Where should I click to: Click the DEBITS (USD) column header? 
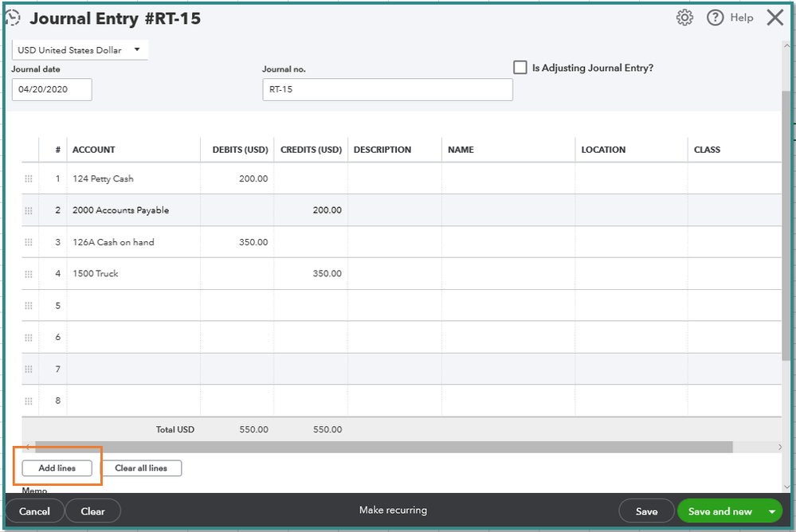240,150
